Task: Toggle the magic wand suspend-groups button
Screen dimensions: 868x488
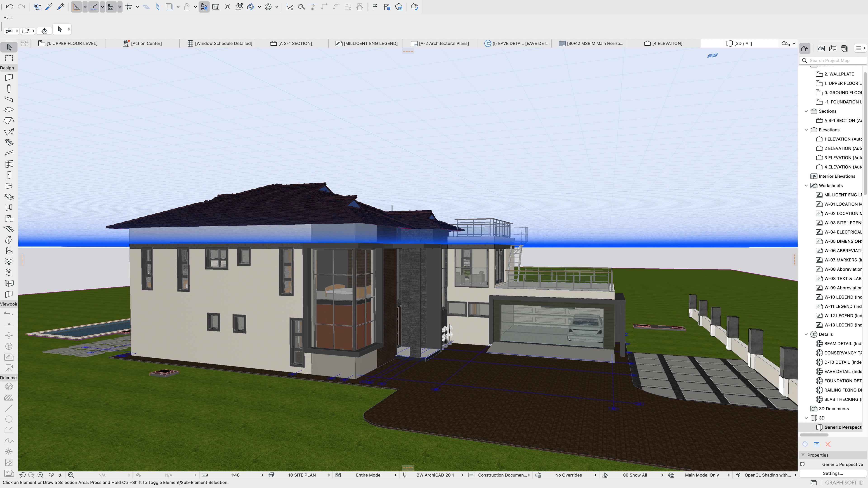Action: [x=204, y=7]
